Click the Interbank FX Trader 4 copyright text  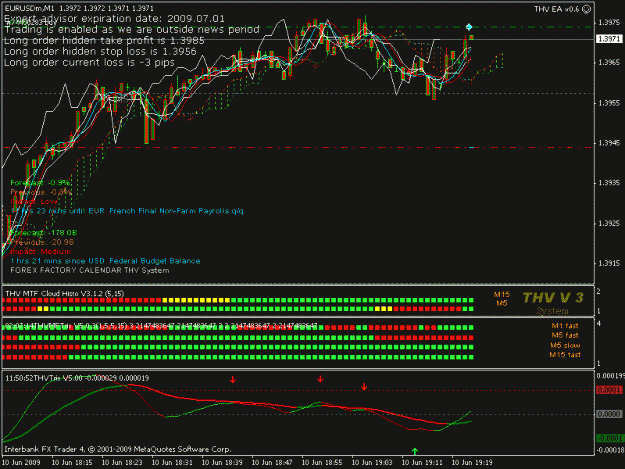[x=118, y=449]
